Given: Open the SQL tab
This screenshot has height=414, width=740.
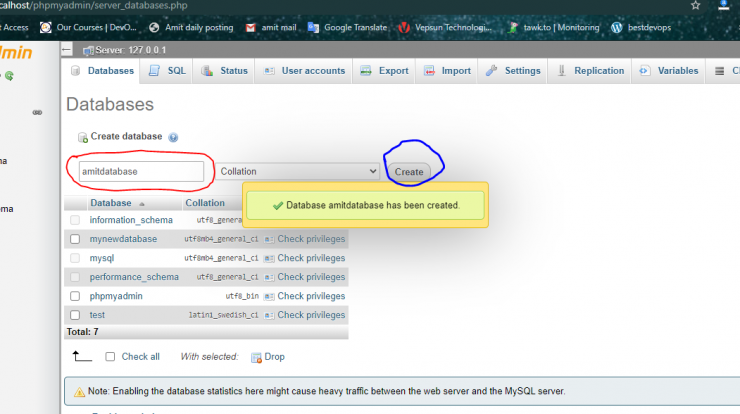Looking at the screenshot, I should click(x=167, y=71).
